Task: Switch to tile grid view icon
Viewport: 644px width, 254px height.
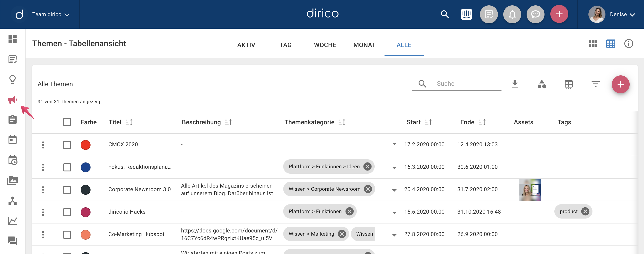Action: point(593,44)
